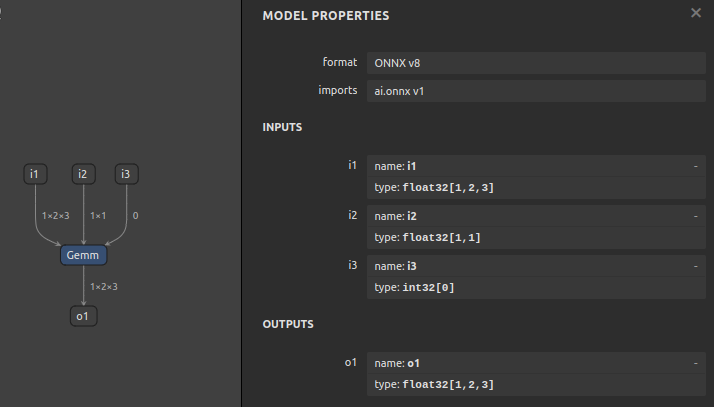Collapse the i2 input details with minus
Image resolution: width=714 pixels, height=407 pixels.
point(695,216)
